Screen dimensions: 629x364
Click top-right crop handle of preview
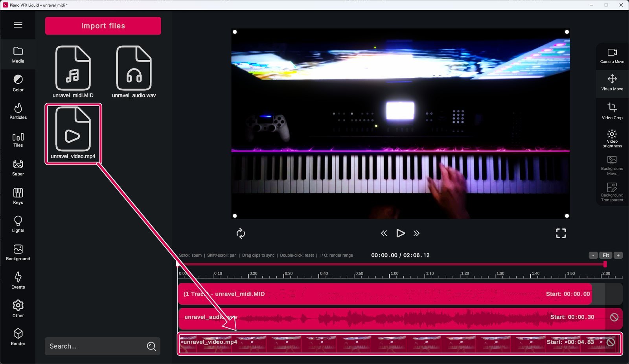tap(567, 32)
